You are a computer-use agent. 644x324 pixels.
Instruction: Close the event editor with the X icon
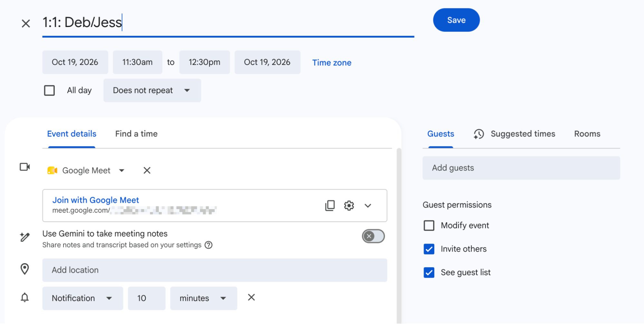click(x=26, y=23)
